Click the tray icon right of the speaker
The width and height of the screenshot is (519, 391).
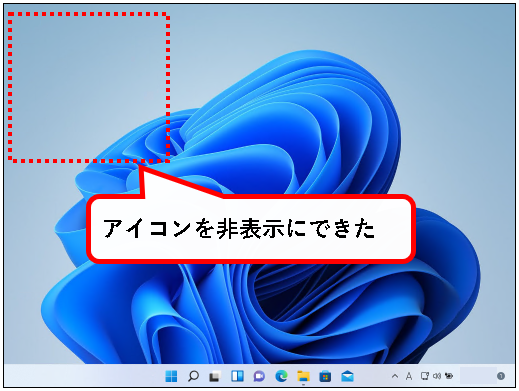point(449,376)
